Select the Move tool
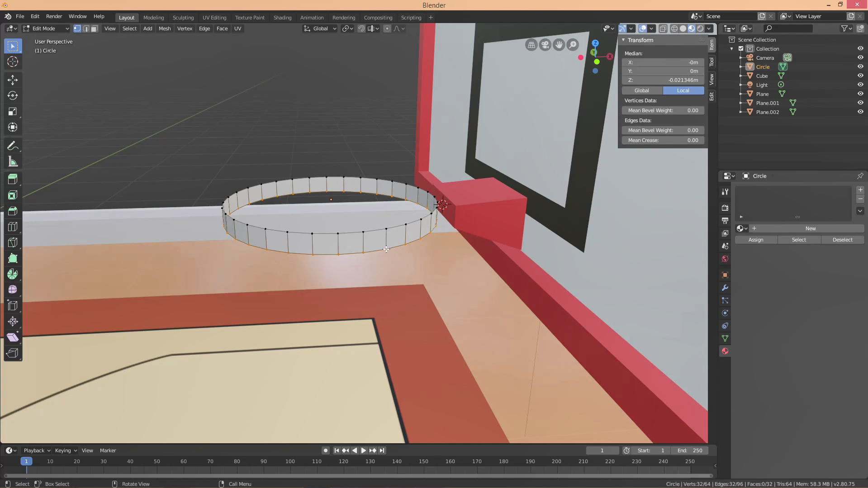Viewport: 868px width, 488px height. pos(13,80)
